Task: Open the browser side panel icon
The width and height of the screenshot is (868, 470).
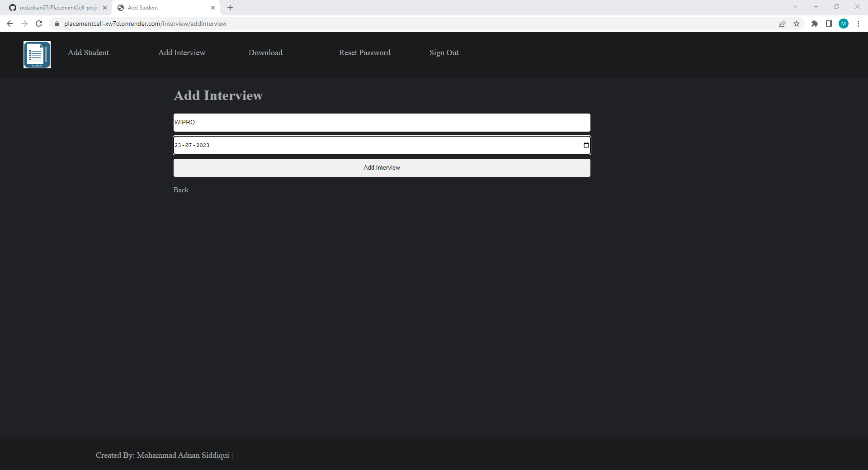Action: tap(829, 24)
